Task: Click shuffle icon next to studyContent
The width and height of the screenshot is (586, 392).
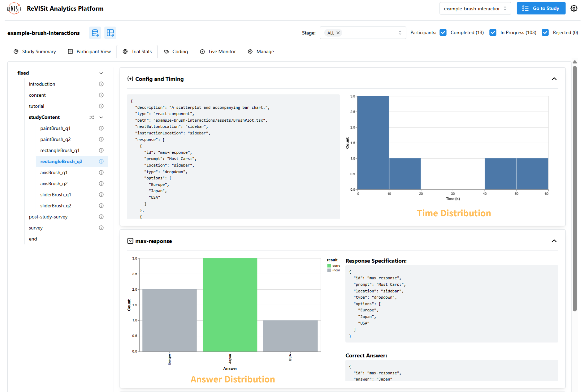Action: point(92,117)
